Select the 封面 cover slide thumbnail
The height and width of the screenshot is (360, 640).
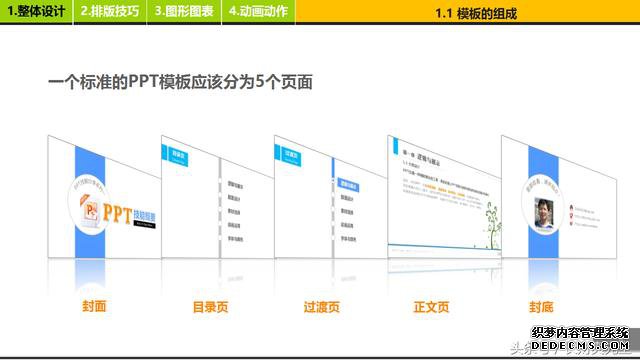(104, 198)
